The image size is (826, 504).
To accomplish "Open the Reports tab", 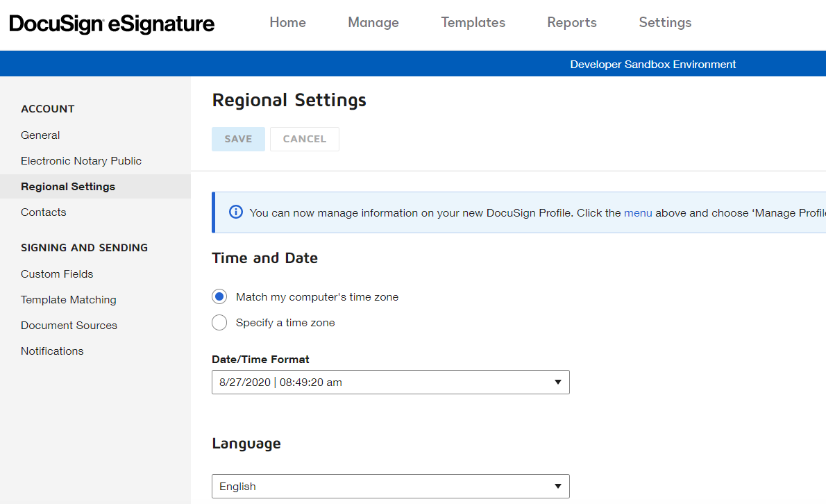I will 572,23.
